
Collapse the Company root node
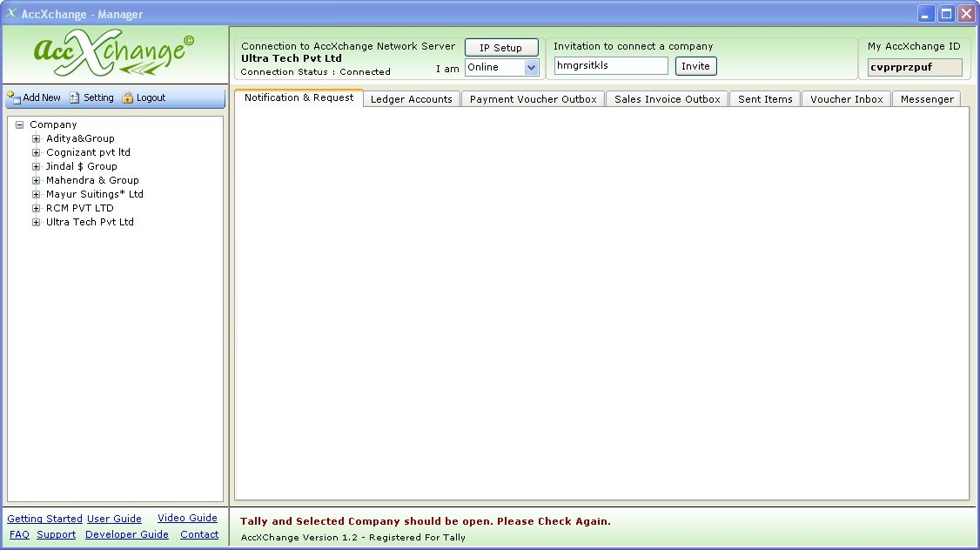[x=19, y=124]
